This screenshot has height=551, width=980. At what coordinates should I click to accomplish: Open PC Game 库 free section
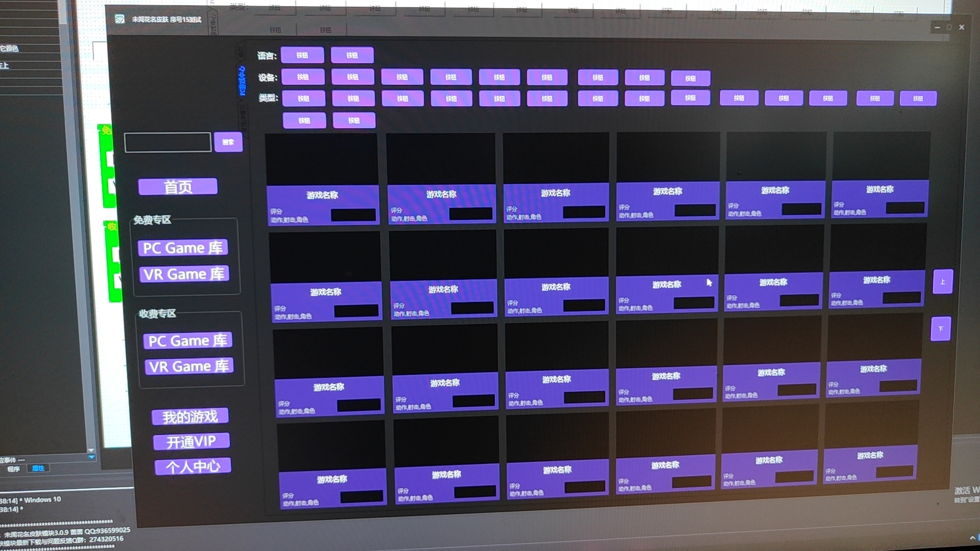[182, 248]
